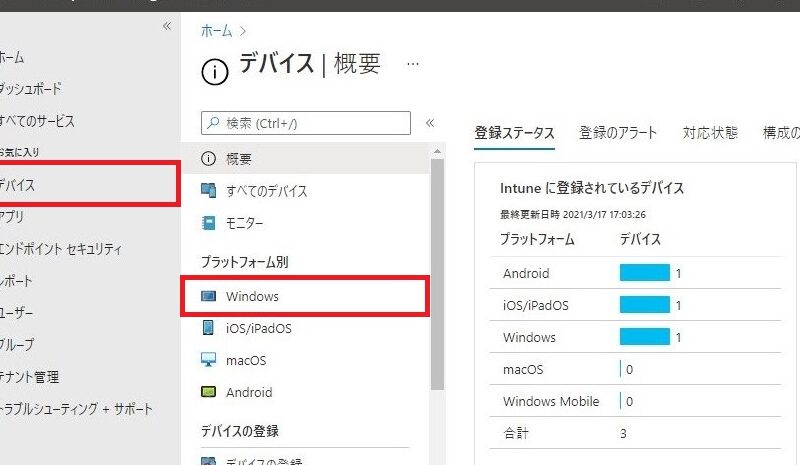This screenshot has width=800, height=465.
Task: Switch to the 登録のアラート tab
Action: pos(618,133)
